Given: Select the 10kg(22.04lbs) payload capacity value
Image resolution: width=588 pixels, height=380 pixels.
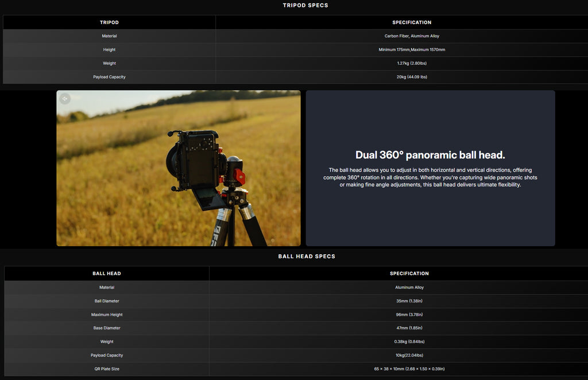Looking at the screenshot, I should click(x=409, y=355).
